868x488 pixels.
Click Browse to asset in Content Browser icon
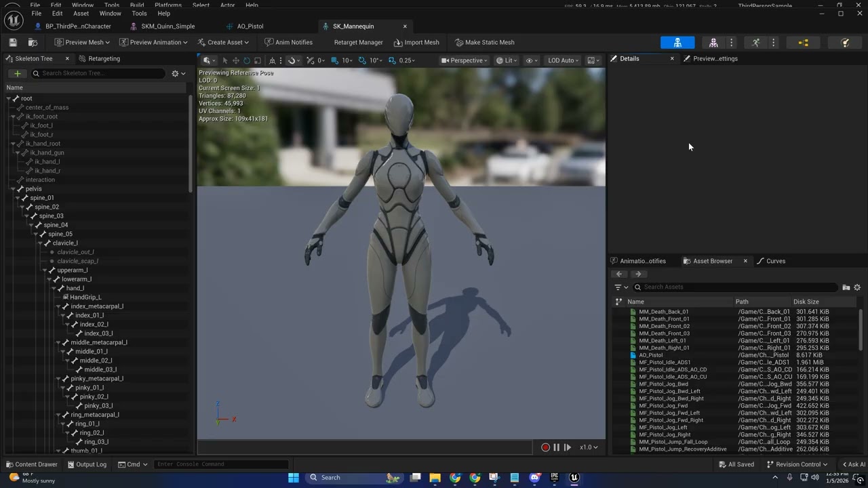33,43
